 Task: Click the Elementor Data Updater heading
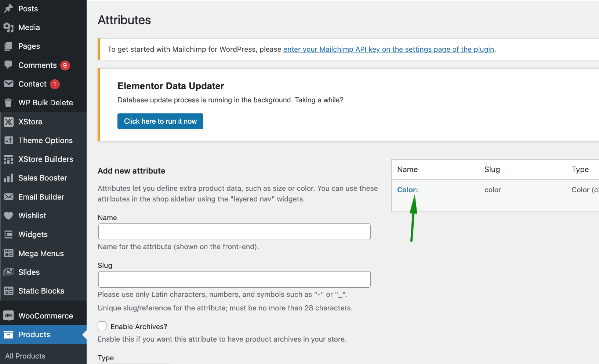click(171, 86)
